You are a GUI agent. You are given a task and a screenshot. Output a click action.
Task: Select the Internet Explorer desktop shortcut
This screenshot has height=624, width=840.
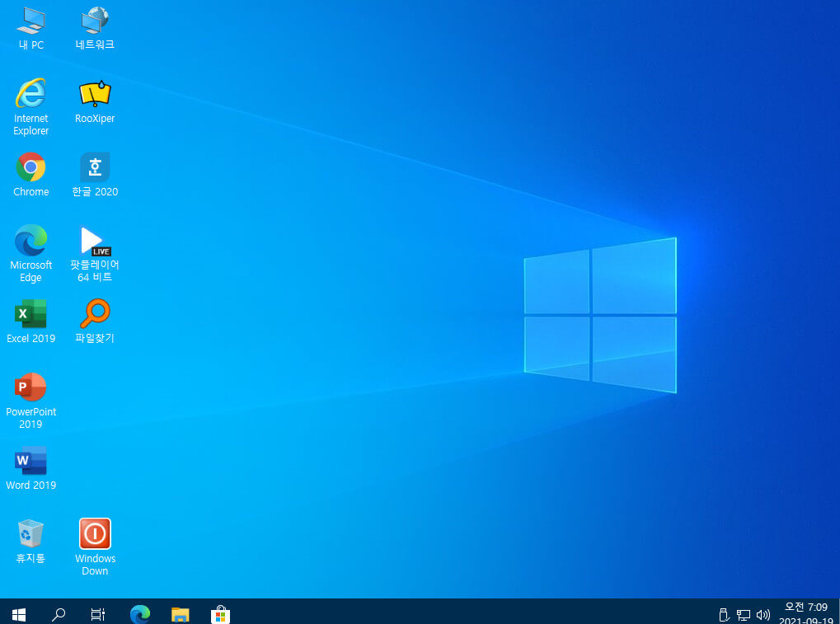point(31,107)
